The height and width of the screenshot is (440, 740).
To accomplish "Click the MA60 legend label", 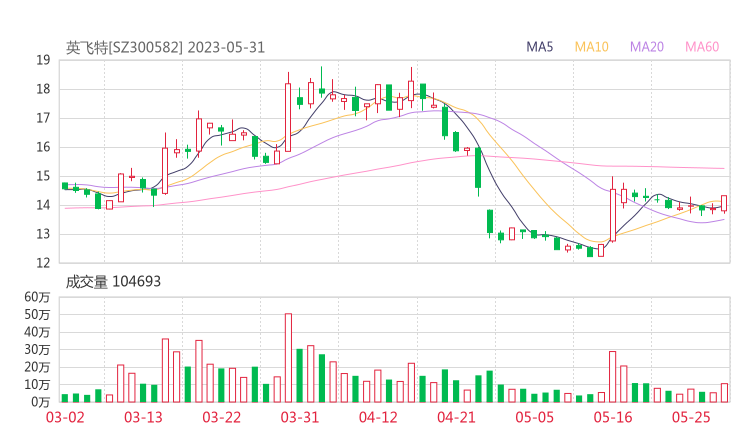I will click(x=702, y=47).
